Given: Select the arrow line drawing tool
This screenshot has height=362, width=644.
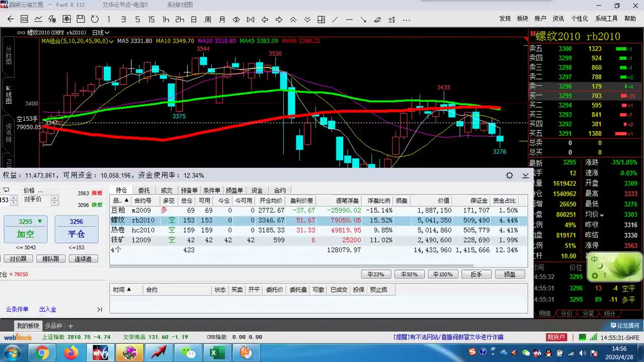Looking at the screenshot, I should click(x=363, y=19).
